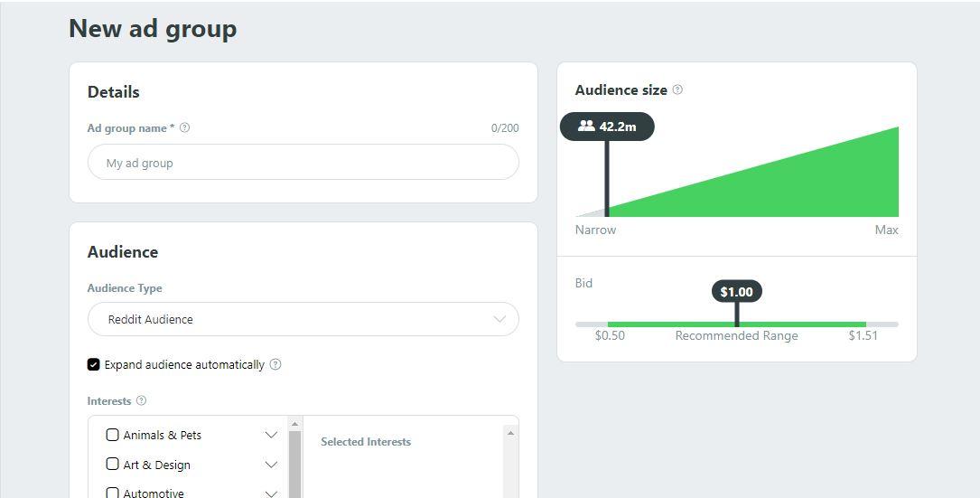Check the Art & Design interest
This screenshot has width=980, height=498.
113,464
